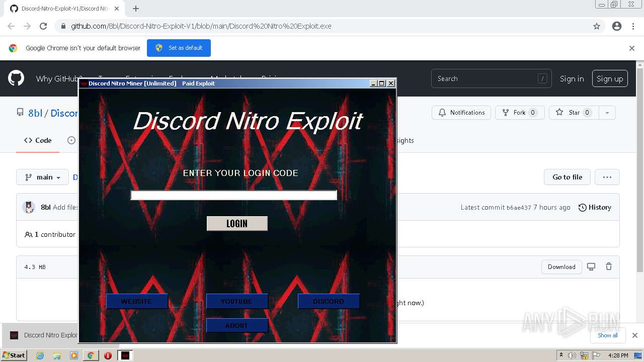Open a new Chrome tab
Viewport: 644px width, 362px height.
click(x=136, y=9)
